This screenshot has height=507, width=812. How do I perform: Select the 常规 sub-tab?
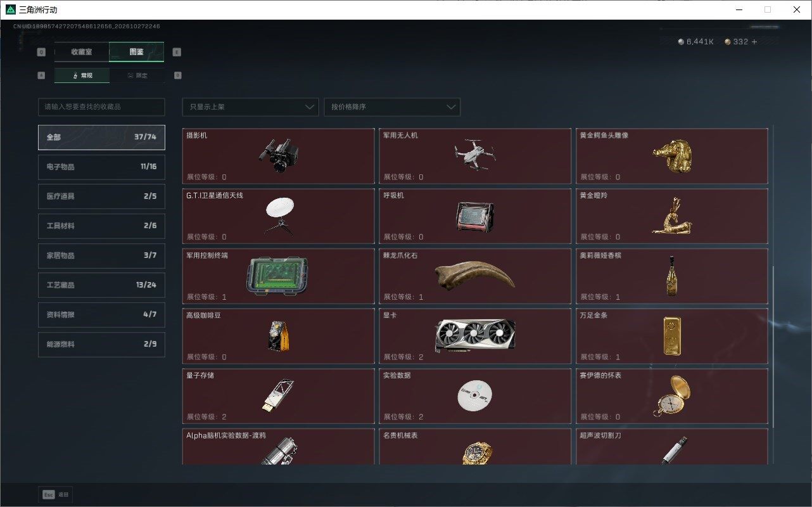pos(82,75)
